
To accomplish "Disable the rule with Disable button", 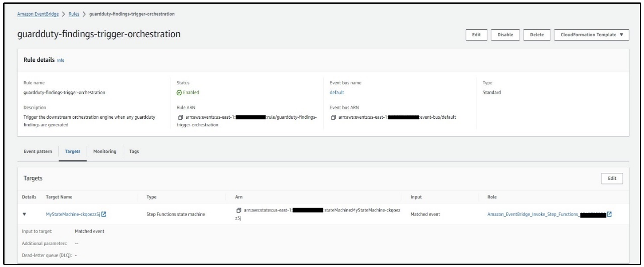I will point(505,35).
